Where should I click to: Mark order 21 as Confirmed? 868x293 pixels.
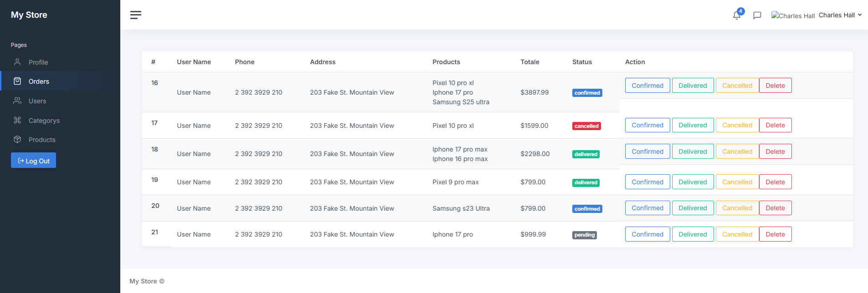pyautogui.click(x=647, y=234)
